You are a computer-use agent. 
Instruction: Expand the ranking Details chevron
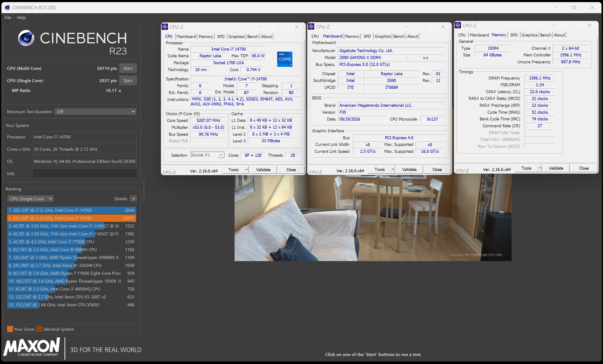coord(133,198)
